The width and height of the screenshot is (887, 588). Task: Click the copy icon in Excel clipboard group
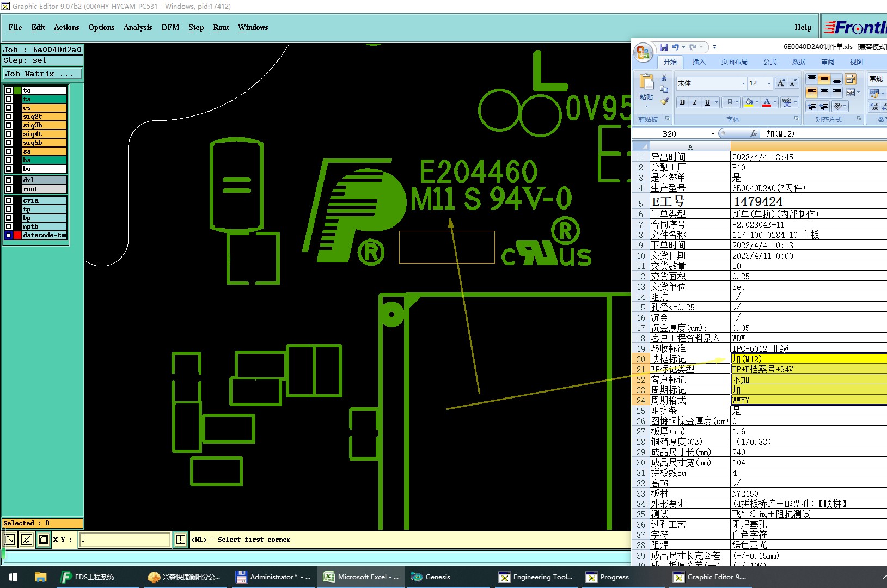click(664, 89)
